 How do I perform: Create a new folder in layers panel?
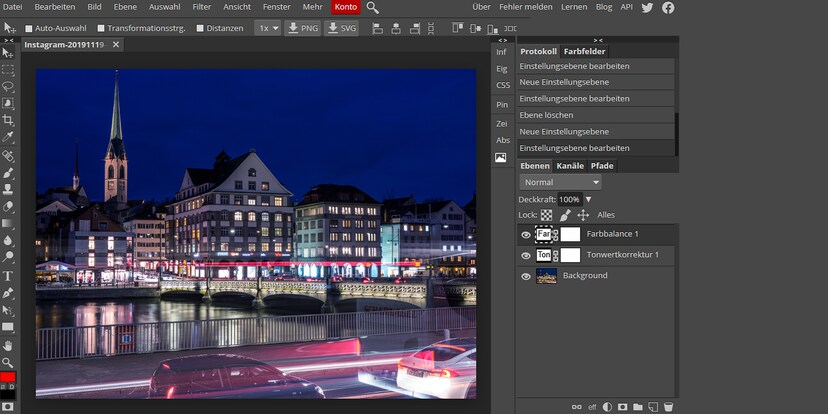click(638, 407)
